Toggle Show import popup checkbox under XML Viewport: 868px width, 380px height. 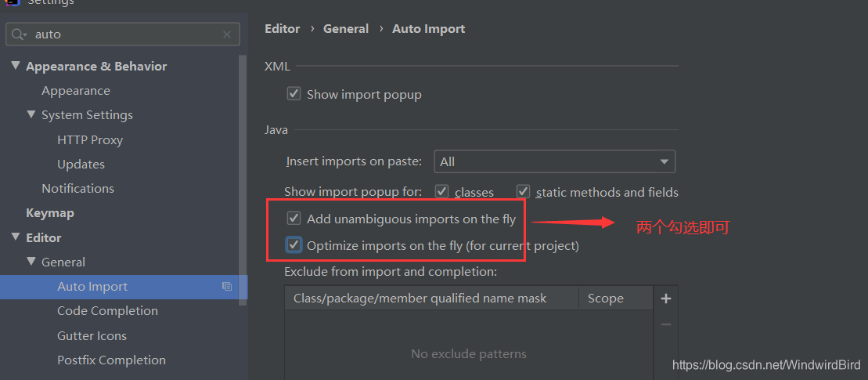pyautogui.click(x=294, y=93)
